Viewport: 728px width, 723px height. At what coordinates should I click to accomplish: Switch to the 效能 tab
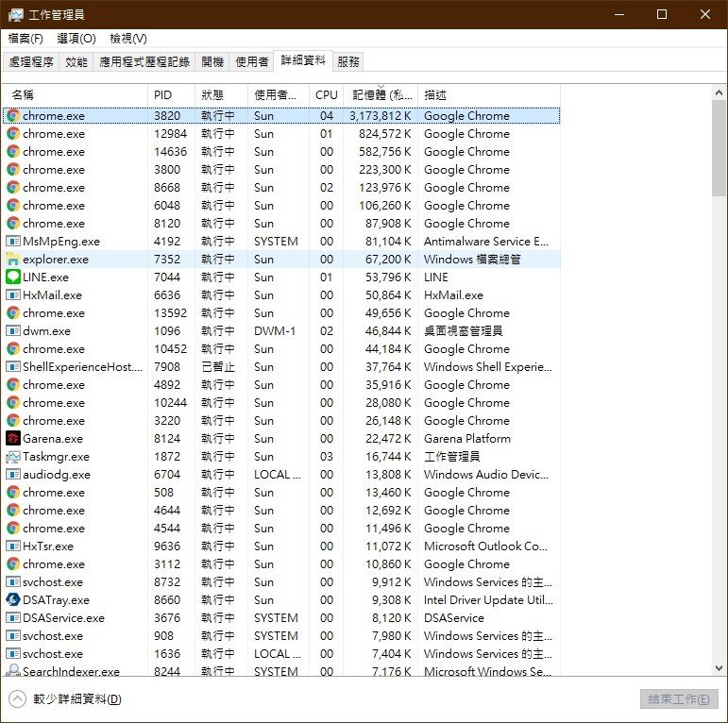76,61
